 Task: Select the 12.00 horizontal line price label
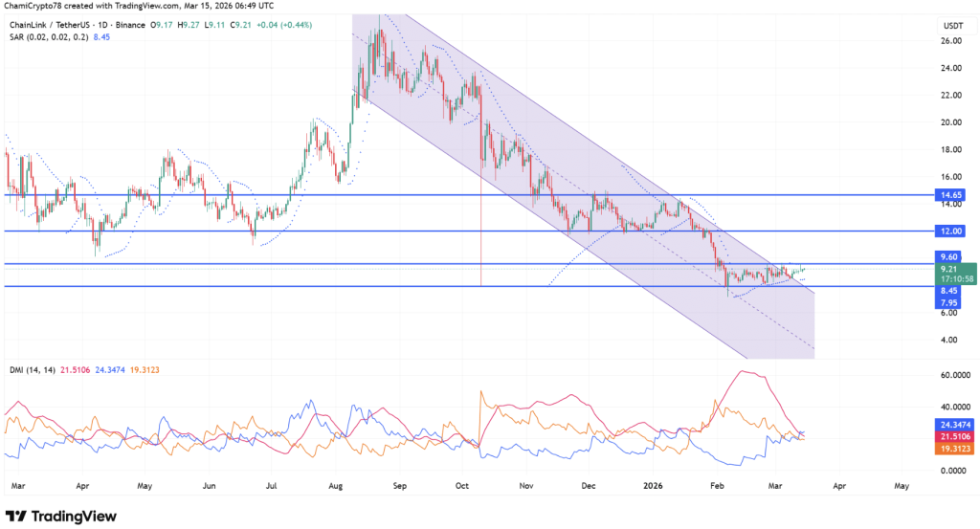949,231
